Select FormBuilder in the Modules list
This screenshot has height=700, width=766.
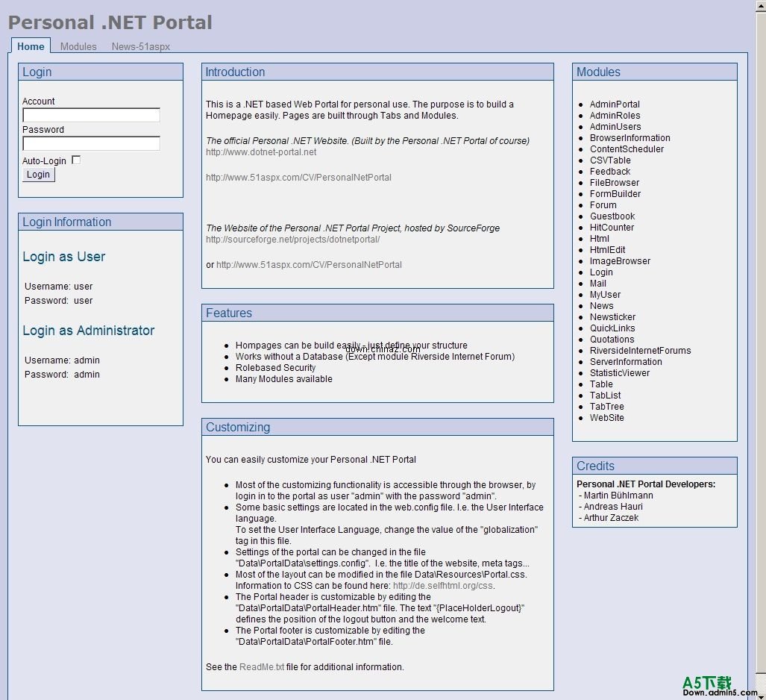point(615,194)
